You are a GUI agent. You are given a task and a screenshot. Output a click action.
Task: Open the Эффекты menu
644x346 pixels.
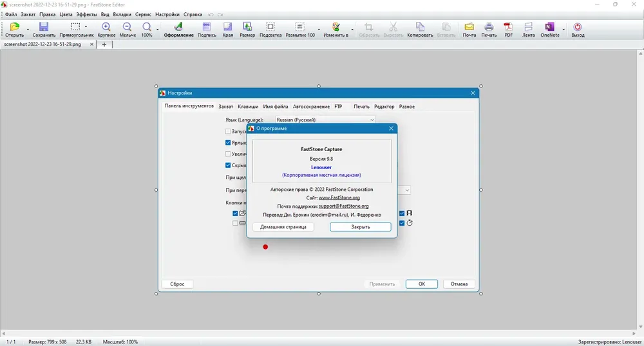pos(87,15)
